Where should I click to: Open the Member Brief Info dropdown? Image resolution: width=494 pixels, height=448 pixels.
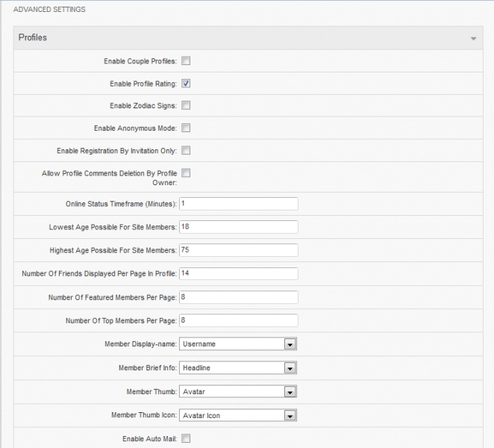tap(238, 368)
